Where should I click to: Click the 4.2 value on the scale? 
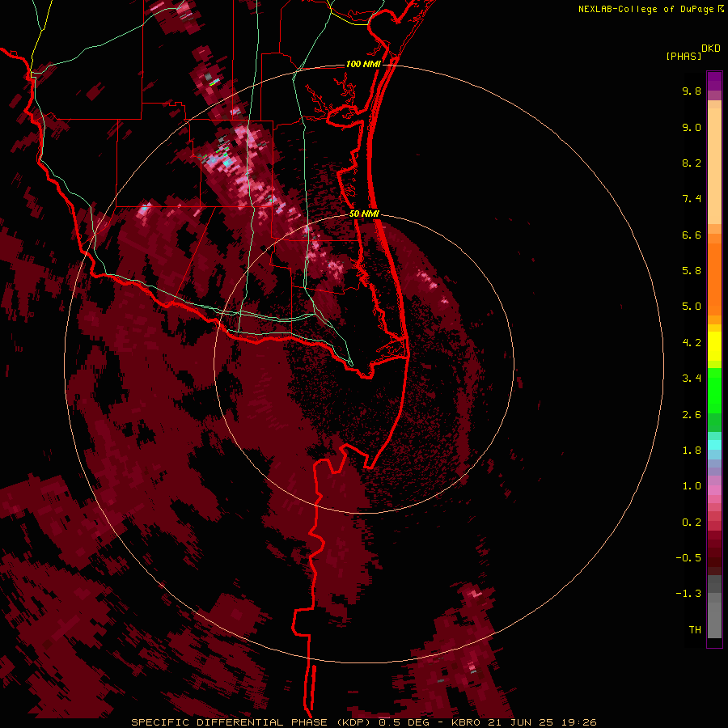tap(692, 343)
